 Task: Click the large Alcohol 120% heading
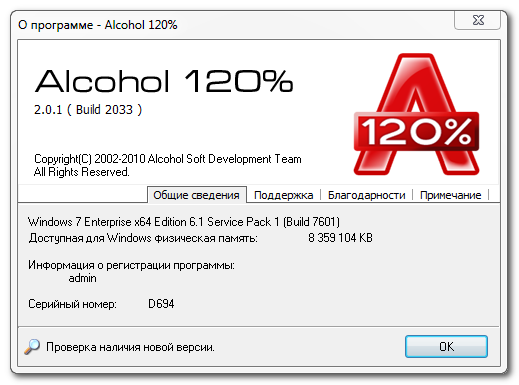point(164,81)
